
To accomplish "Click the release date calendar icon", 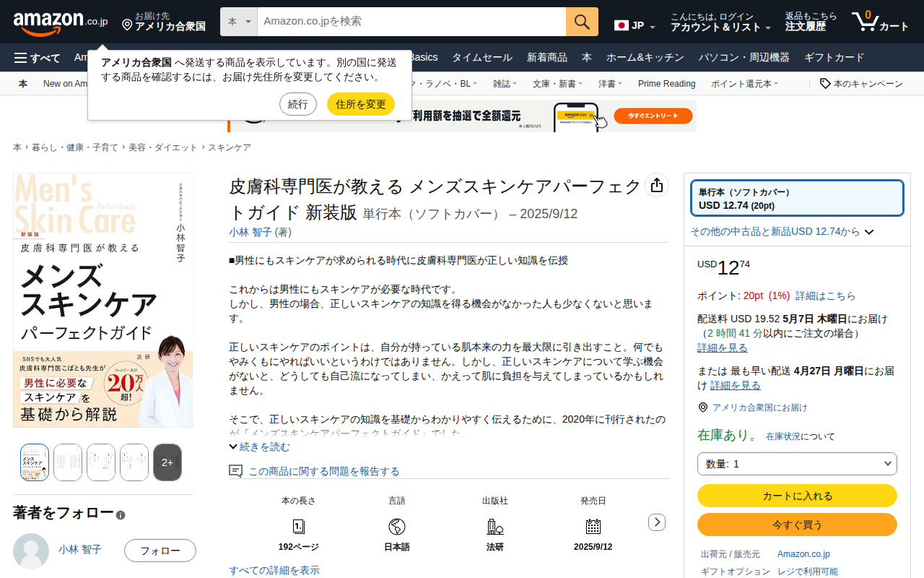I will tap(593, 526).
